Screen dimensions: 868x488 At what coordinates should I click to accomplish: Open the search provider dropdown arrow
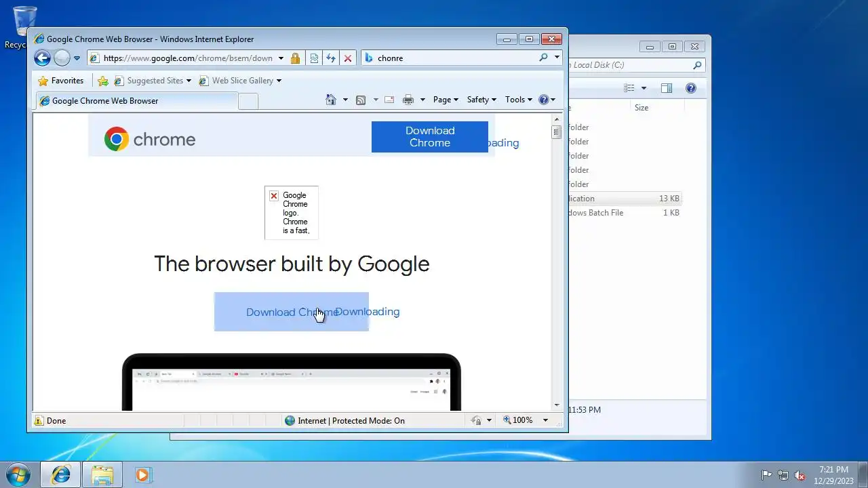pyautogui.click(x=557, y=58)
